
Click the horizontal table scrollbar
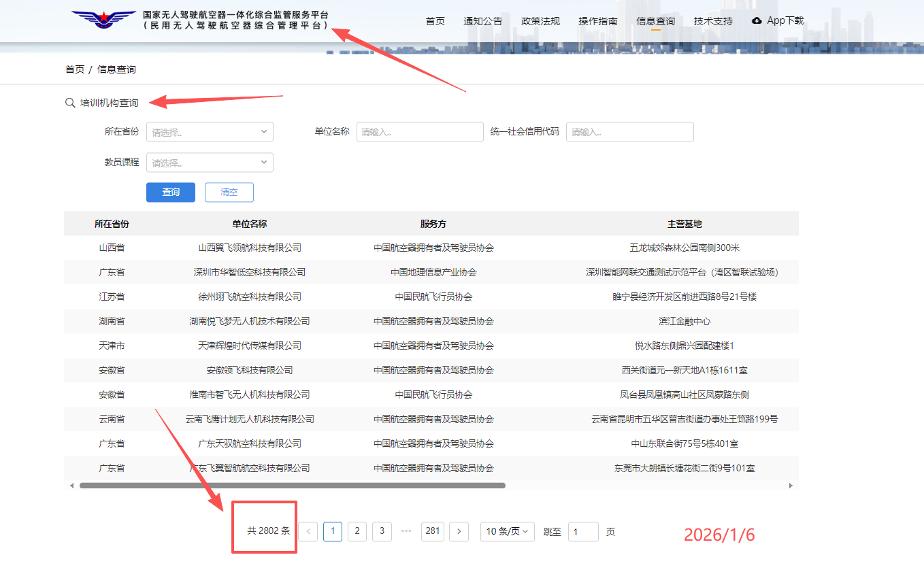293,486
